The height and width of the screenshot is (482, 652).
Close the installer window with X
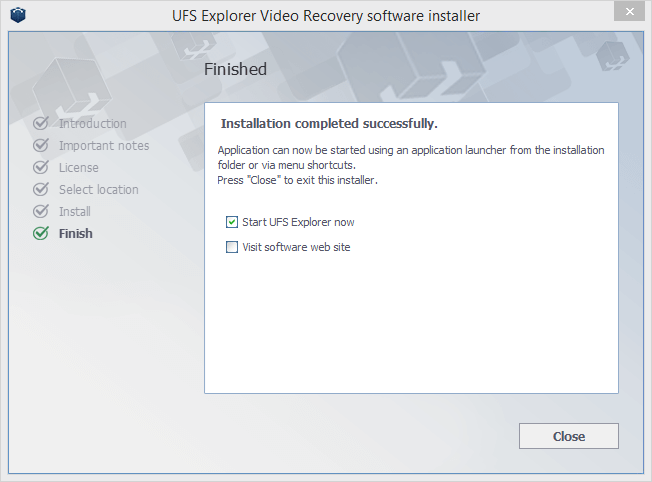pyautogui.click(x=630, y=12)
